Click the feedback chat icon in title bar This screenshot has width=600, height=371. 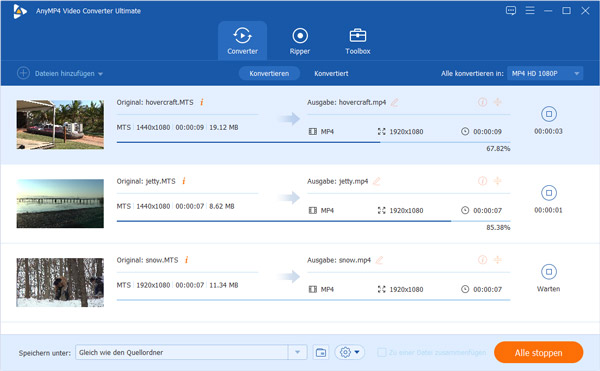pyautogui.click(x=511, y=11)
